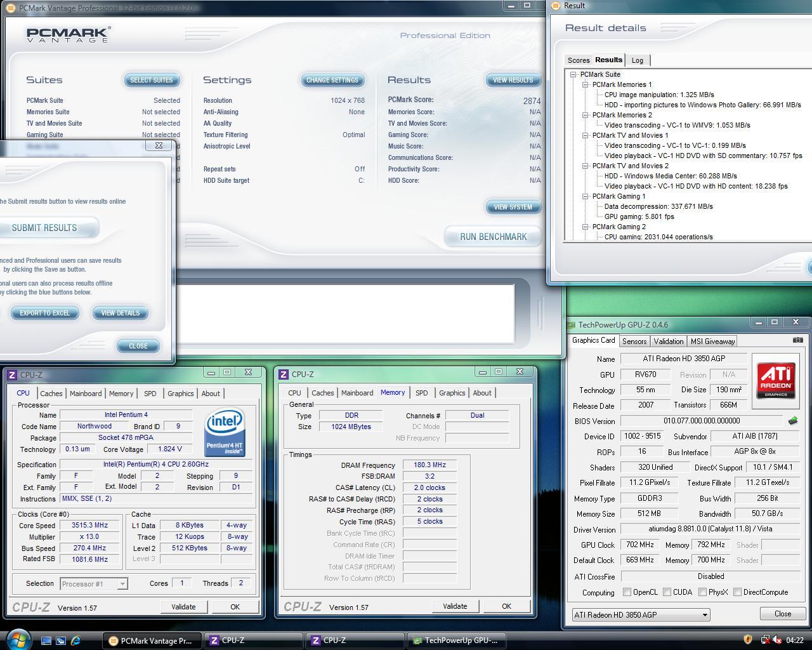Switch to second CPU-Z taskbar button
Viewport: 812px width, 650px height.
pos(355,640)
